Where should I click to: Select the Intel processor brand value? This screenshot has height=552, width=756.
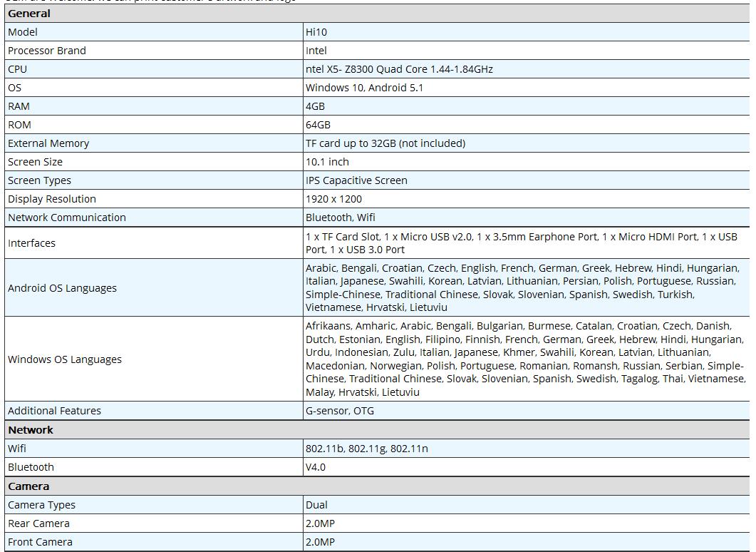[x=316, y=51]
